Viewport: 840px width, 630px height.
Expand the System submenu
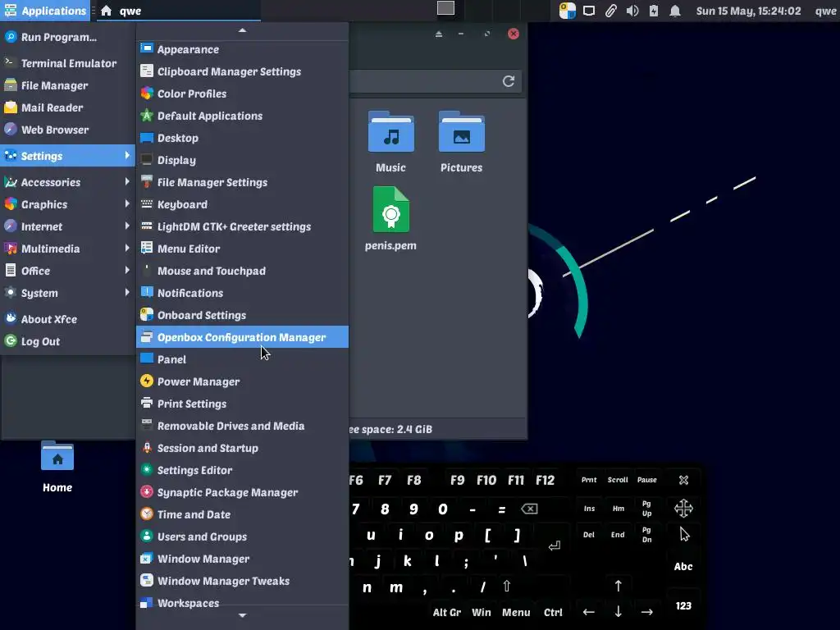tap(67, 293)
